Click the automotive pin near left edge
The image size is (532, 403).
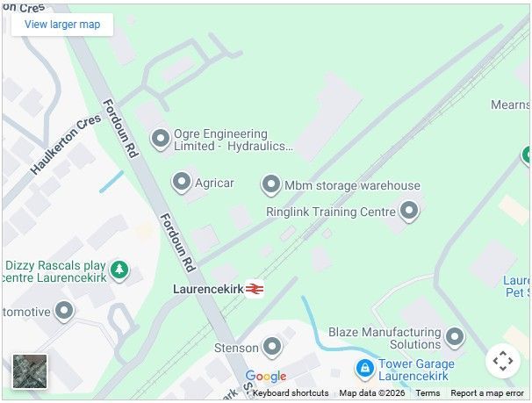64,311
